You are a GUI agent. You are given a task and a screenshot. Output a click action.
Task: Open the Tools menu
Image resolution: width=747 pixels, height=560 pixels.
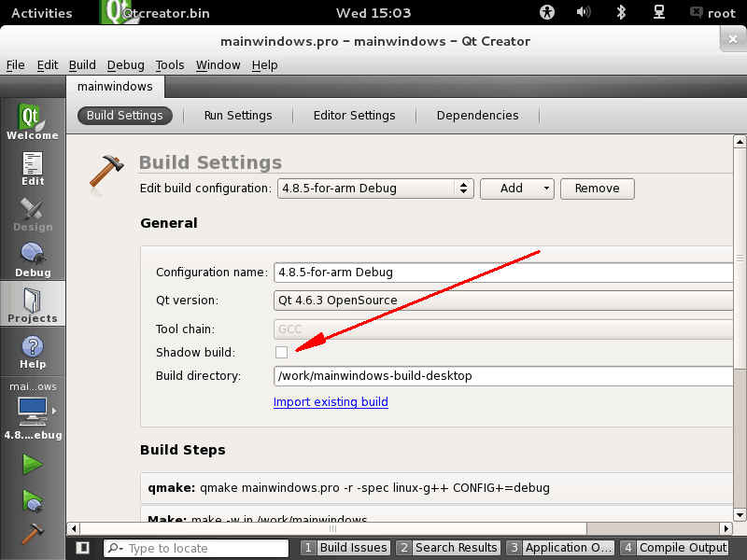(x=169, y=64)
